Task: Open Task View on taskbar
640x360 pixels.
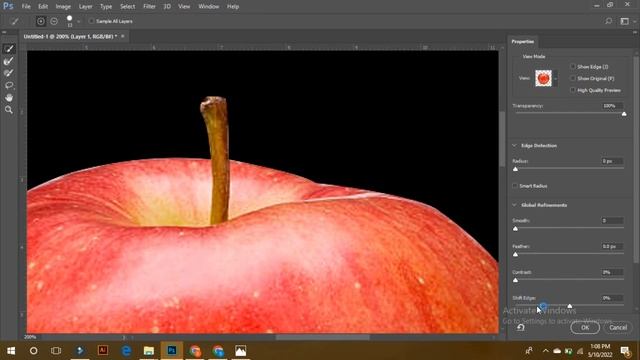Action: [56, 351]
